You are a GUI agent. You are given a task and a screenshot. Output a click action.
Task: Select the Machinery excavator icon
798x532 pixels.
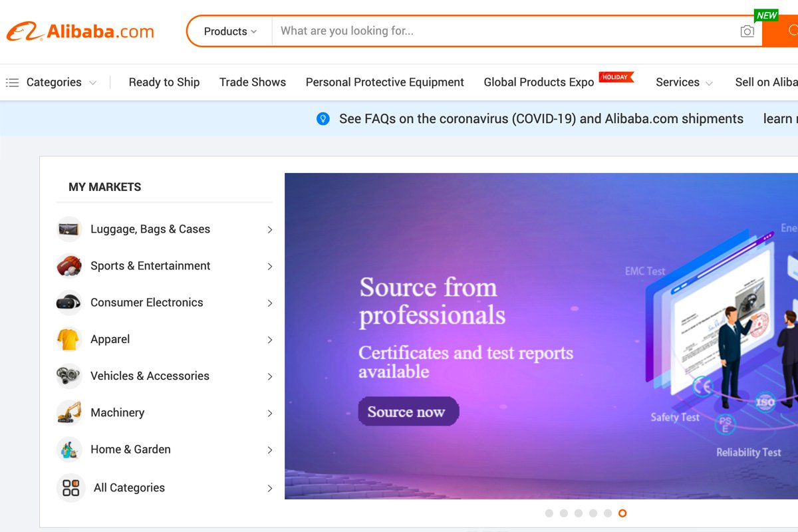[x=69, y=412]
